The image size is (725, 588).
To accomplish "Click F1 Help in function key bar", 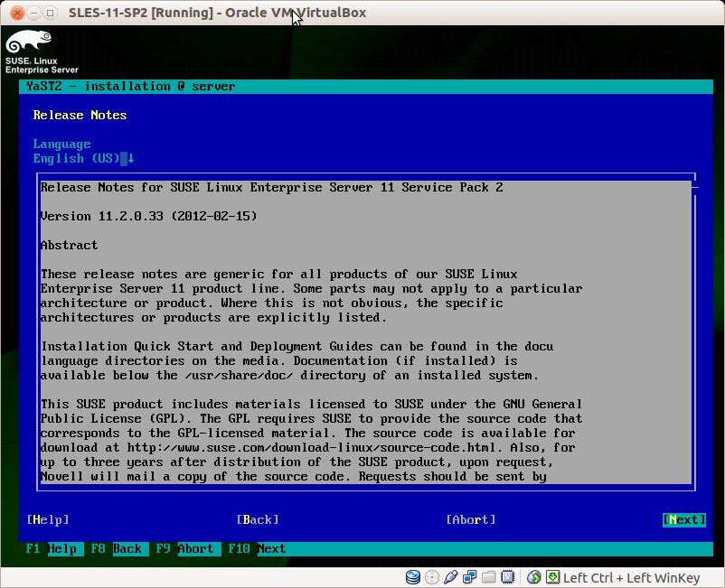I will click(x=54, y=549).
